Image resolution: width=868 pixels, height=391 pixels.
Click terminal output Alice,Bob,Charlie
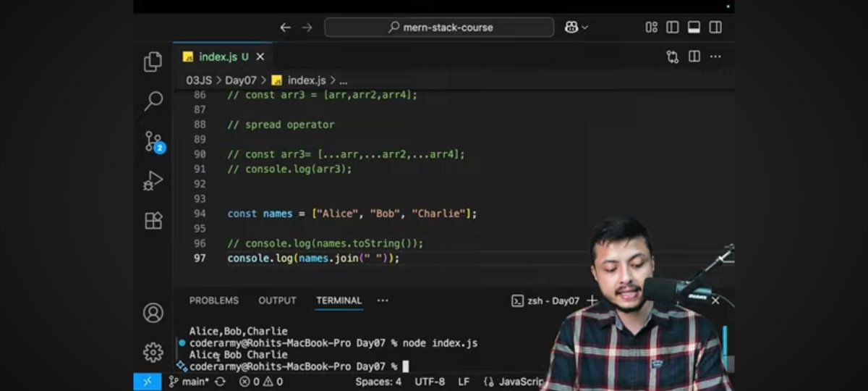(238, 331)
